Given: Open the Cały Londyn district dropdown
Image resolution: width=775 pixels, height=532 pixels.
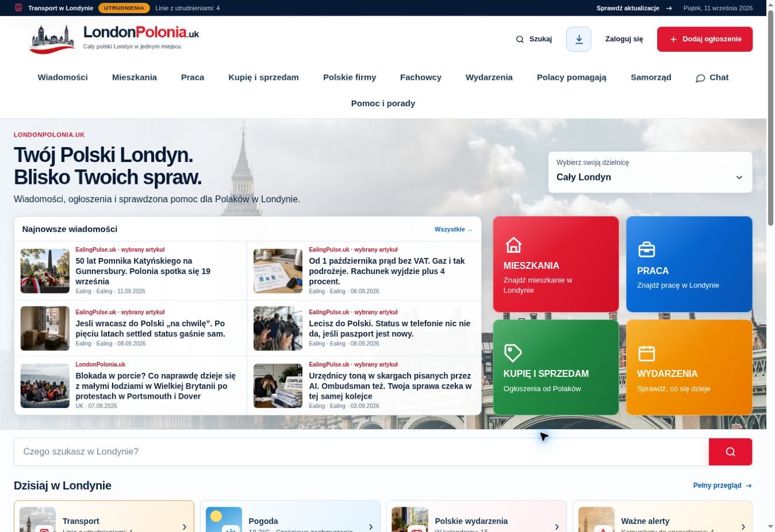Looking at the screenshot, I should [x=650, y=172].
